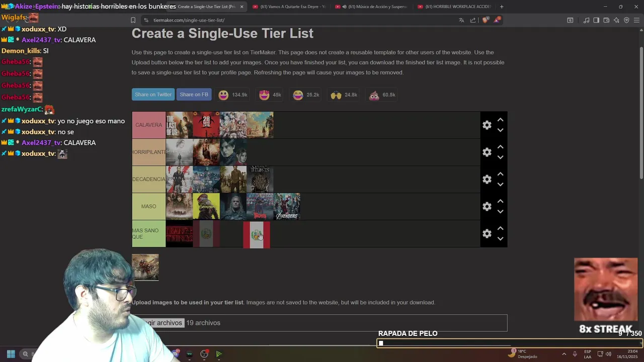This screenshot has height=362, width=644.
Task: Open a new browser tab
Action: coord(502,7)
